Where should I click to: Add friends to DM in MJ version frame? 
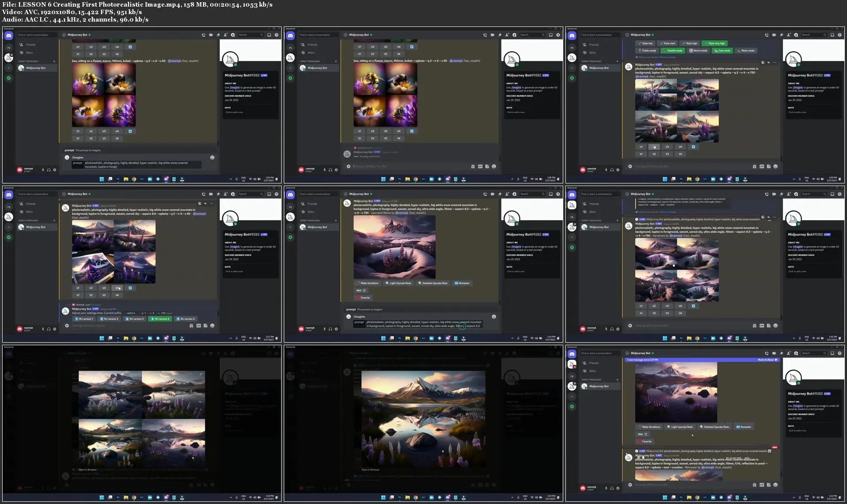tap(226, 194)
